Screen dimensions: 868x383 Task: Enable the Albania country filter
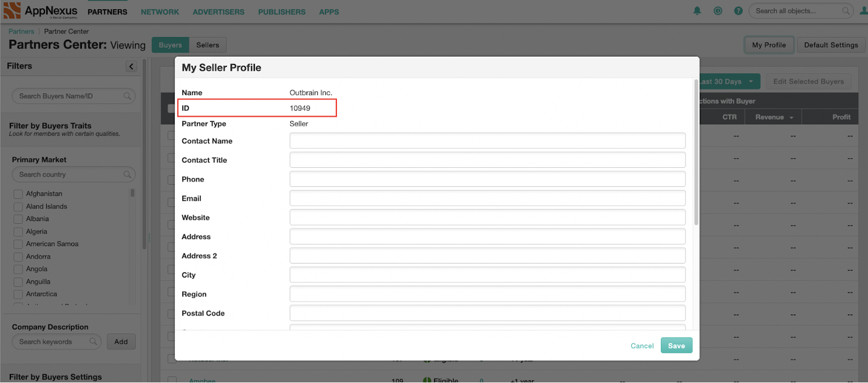pyautogui.click(x=18, y=219)
